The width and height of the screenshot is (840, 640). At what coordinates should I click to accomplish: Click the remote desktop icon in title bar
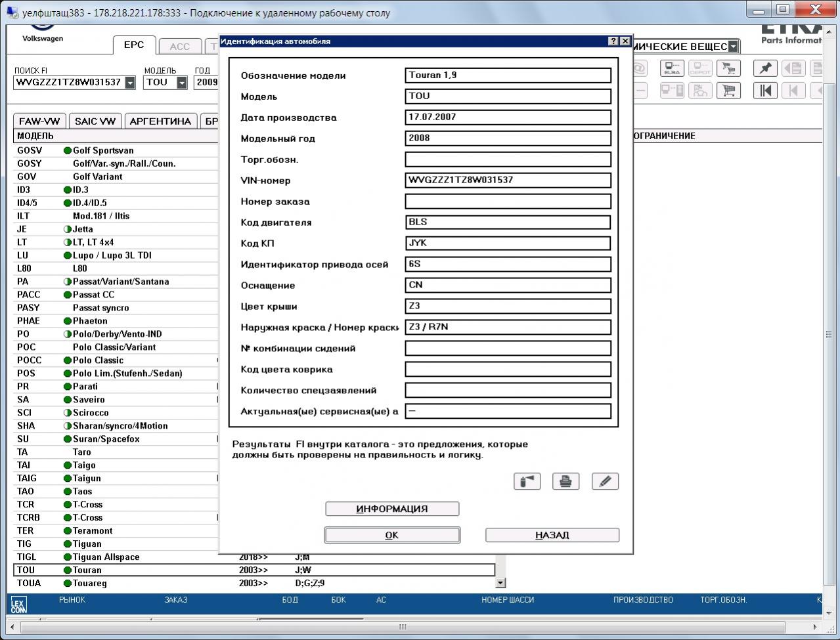[11, 12]
